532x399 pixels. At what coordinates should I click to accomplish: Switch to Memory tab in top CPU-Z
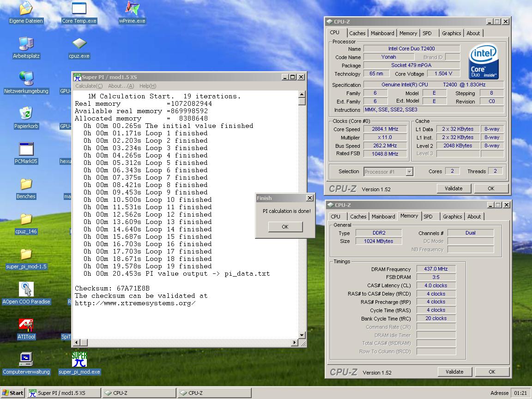coord(408,33)
